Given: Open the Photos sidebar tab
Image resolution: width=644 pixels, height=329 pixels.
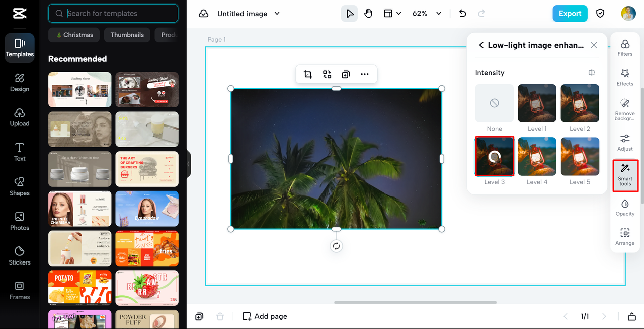Looking at the screenshot, I should tap(20, 221).
